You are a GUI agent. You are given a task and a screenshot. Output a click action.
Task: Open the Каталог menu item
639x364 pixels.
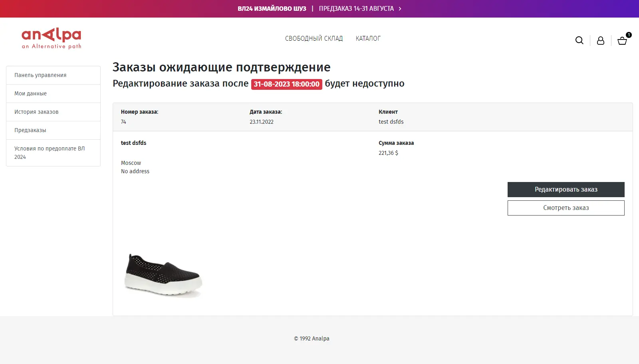click(x=368, y=38)
